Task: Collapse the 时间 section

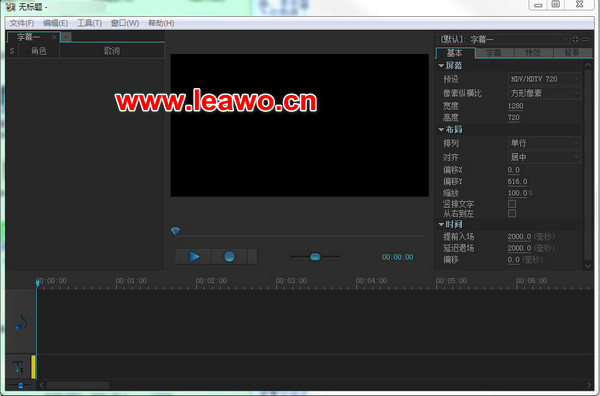Action: 441,224
